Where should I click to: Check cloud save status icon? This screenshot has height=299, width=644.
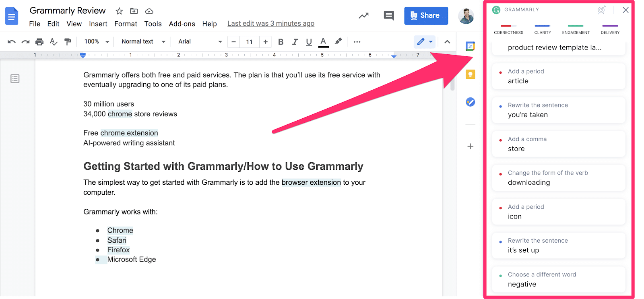tap(149, 11)
